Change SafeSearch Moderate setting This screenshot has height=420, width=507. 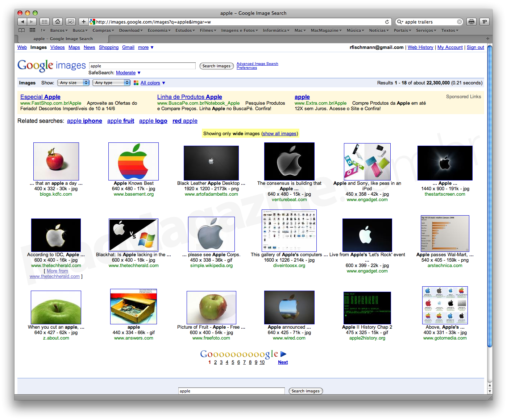point(128,73)
